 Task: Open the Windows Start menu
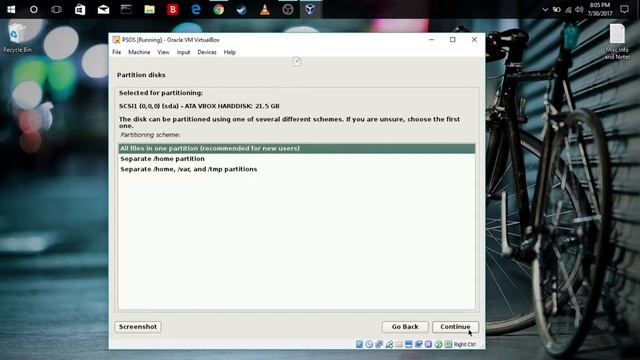coord(11,9)
